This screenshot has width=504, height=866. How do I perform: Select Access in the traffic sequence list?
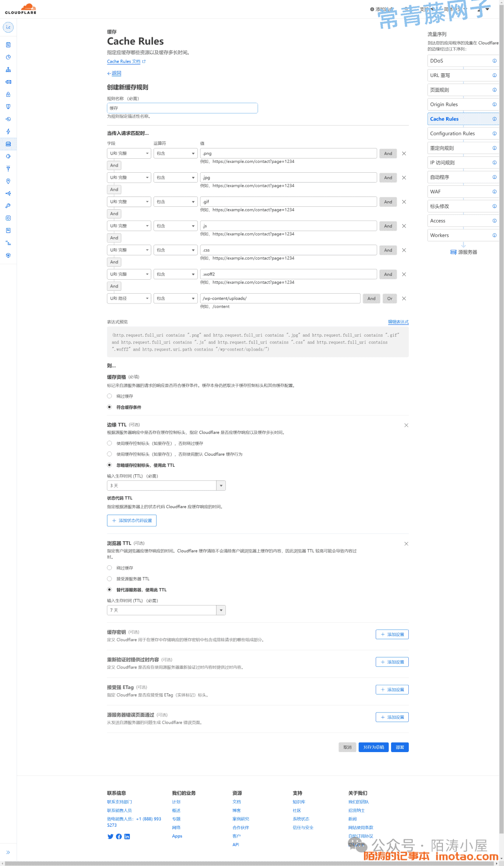point(463,221)
